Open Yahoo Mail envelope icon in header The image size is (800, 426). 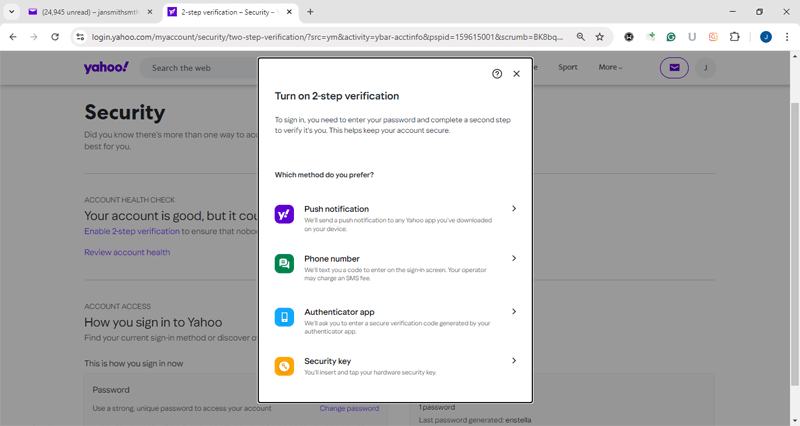pos(674,68)
